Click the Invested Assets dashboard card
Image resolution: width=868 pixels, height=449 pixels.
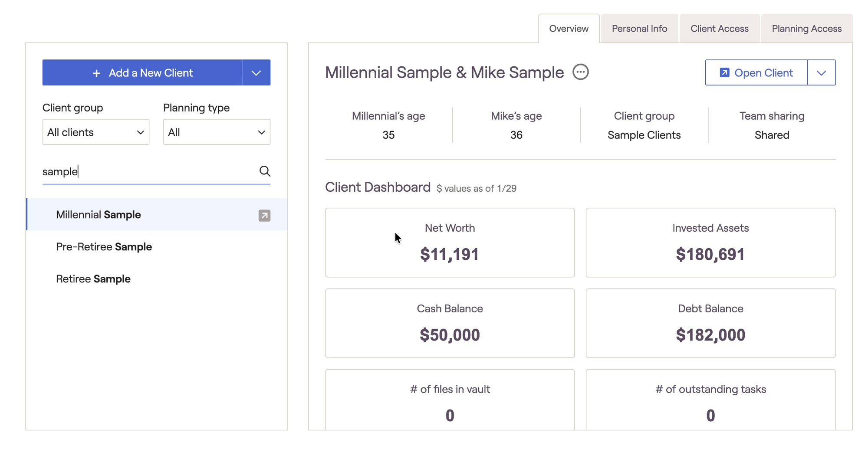[710, 243]
